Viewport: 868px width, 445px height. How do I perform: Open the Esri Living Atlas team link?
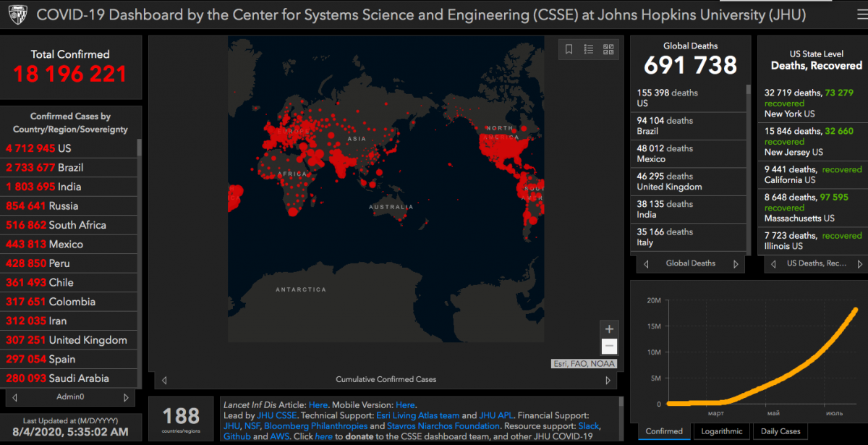pyautogui.click(x=418, y=416)
